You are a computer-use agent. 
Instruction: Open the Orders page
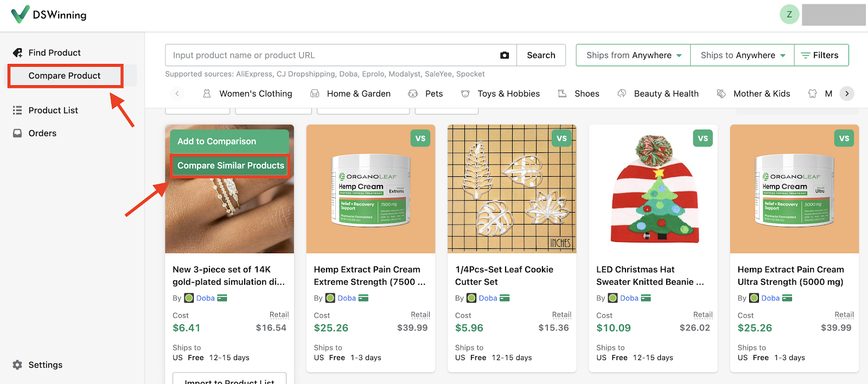[x=42, y=133]
